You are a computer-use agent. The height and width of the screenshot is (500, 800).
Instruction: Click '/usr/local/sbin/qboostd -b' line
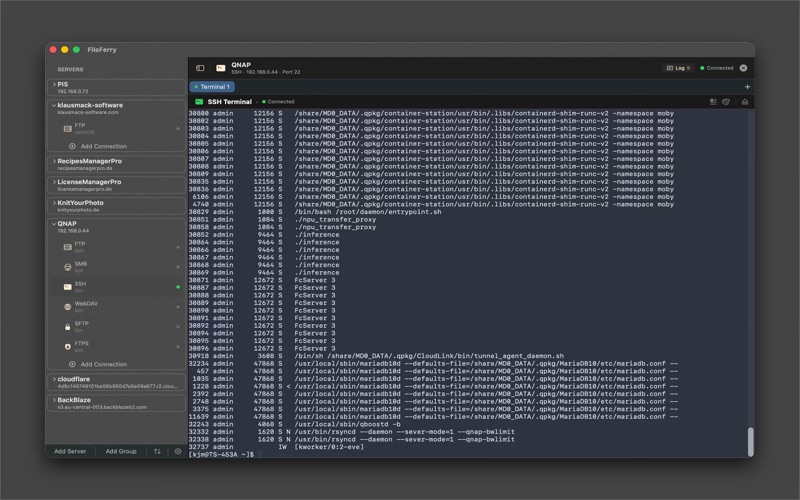click(347, 424)
